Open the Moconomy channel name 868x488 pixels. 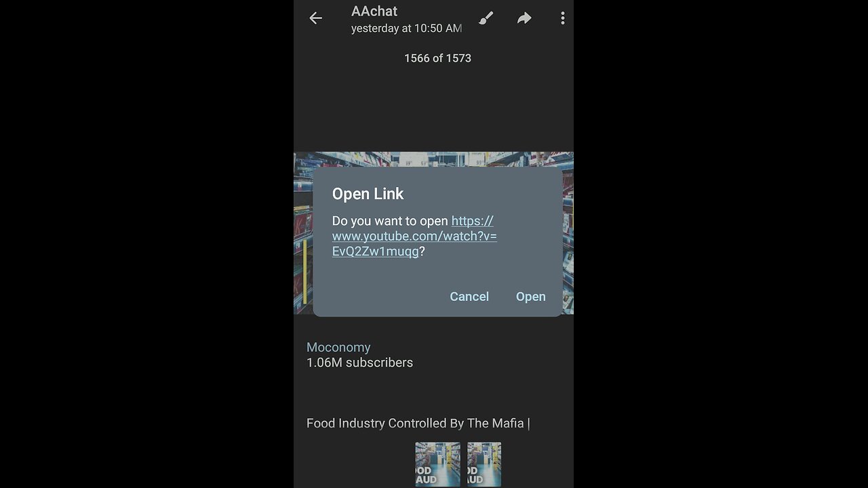[338, 347]
